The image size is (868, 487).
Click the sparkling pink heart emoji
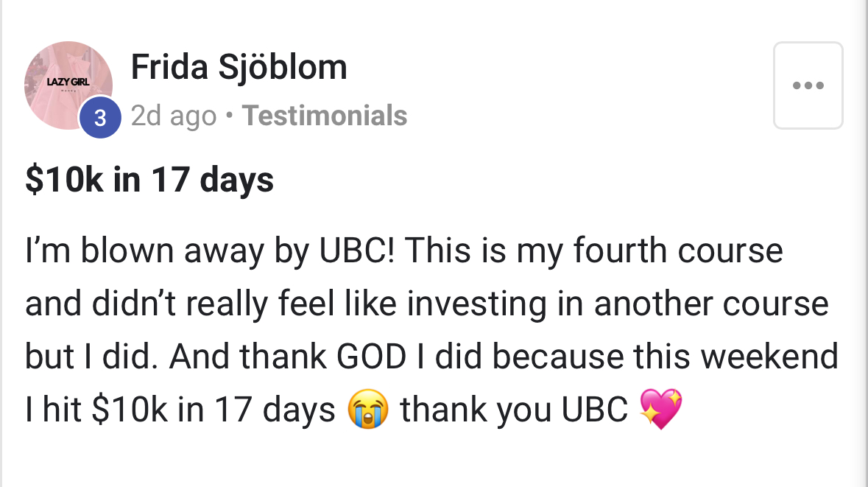[661, 410]
